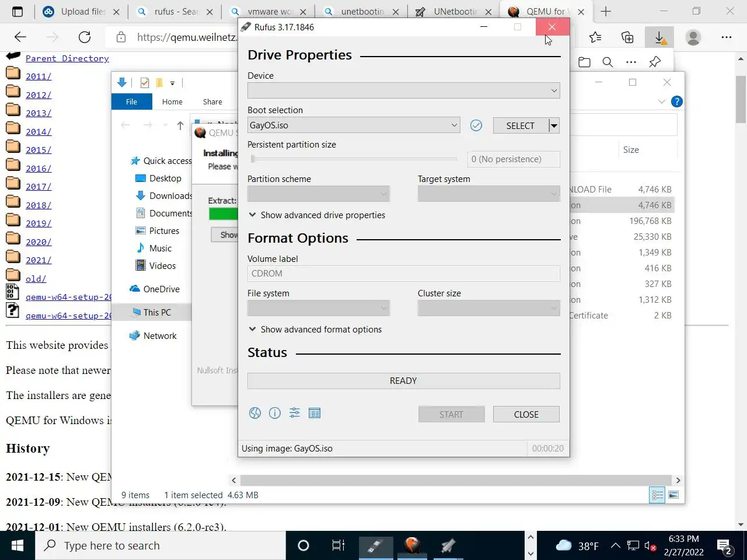Click the SELECT button in Rufus
This screenshot has width=747, height=560.
point(521,125)
